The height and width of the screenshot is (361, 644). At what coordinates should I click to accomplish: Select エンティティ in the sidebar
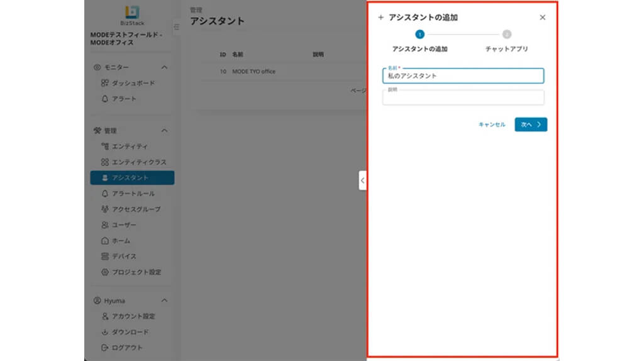[130, 147]
